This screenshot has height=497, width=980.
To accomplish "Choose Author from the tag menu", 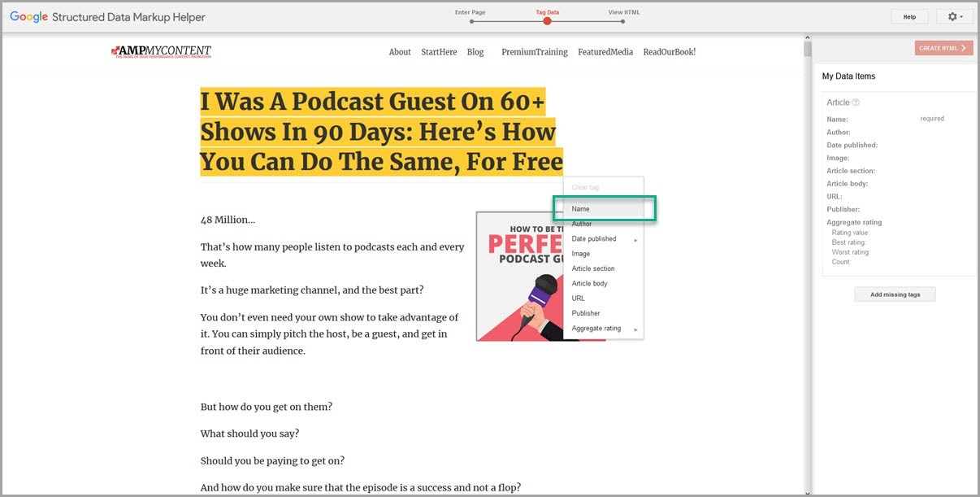I will (x=582, y=224).
